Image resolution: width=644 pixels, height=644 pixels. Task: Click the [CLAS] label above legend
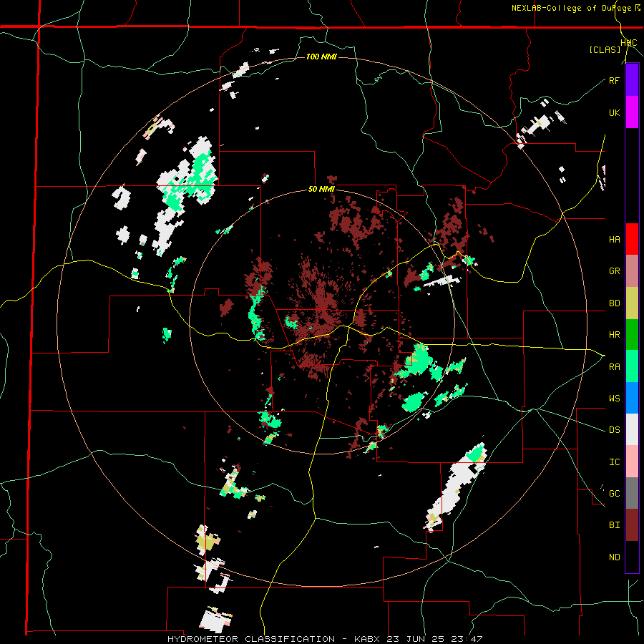(605, 49)
